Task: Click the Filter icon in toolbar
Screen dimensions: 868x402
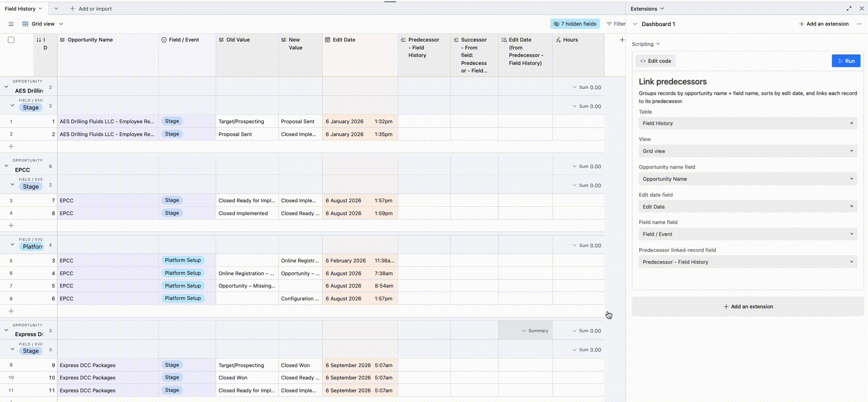Action: (609, 24)
